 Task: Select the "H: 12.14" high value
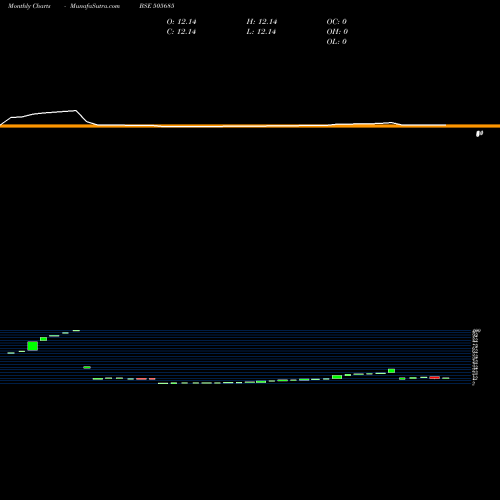click(262, 22)
